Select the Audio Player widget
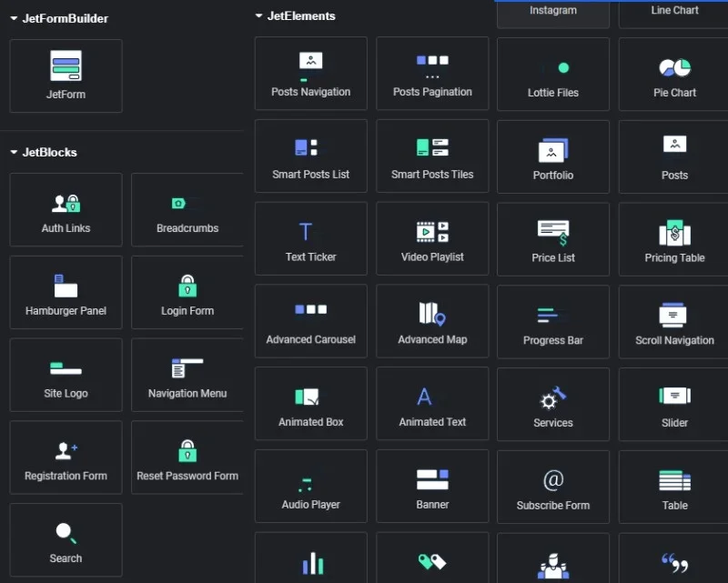The image size is (728, 583). 311,487
